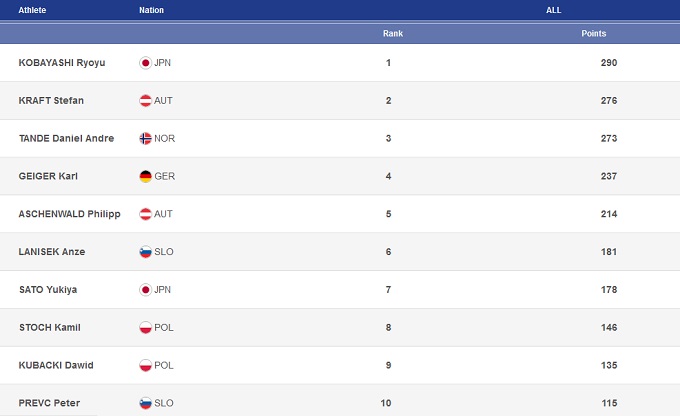Click Norway flag icon beside Tande
The width and height of the screenshot is (680, 416).
pos(145,138)
